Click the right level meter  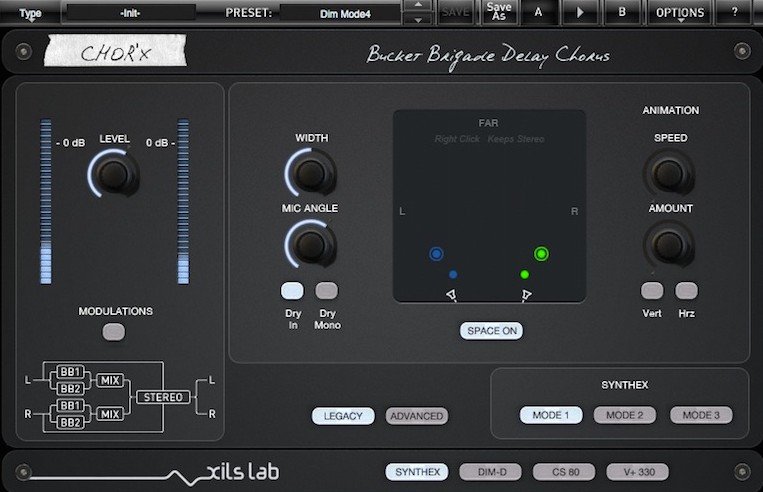pyautogui.click(x=183, y=201)
